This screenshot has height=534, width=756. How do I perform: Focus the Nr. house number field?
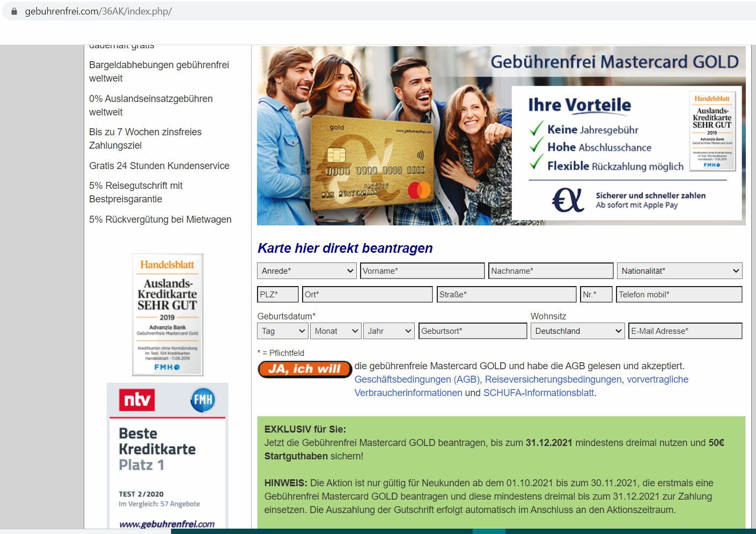[x=596, y=295]
